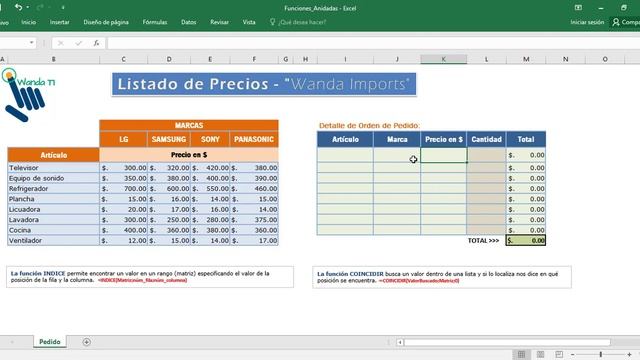Viewport: 640px width, 360px height.
Task: Switch to the Insertar tab
Action: (60, 22)
